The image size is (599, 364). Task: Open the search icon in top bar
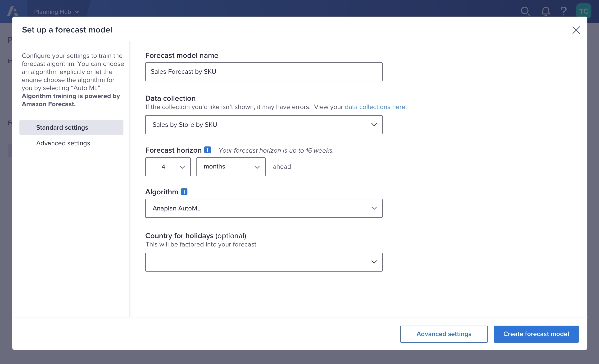[526, 11]
